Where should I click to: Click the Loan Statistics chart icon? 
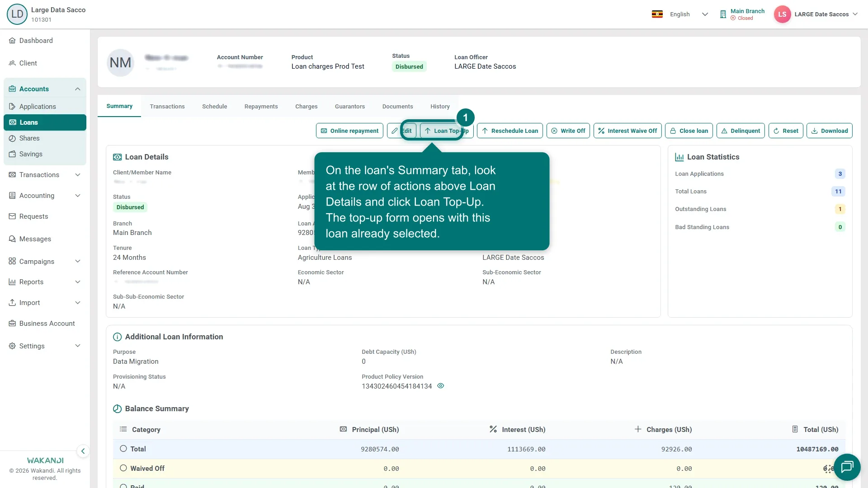pos(679,157)
